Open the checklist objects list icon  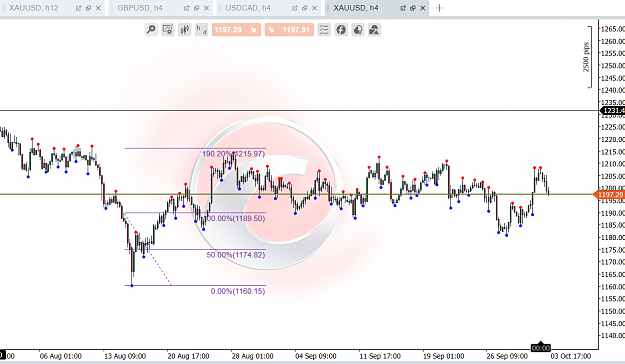point(324,30)
